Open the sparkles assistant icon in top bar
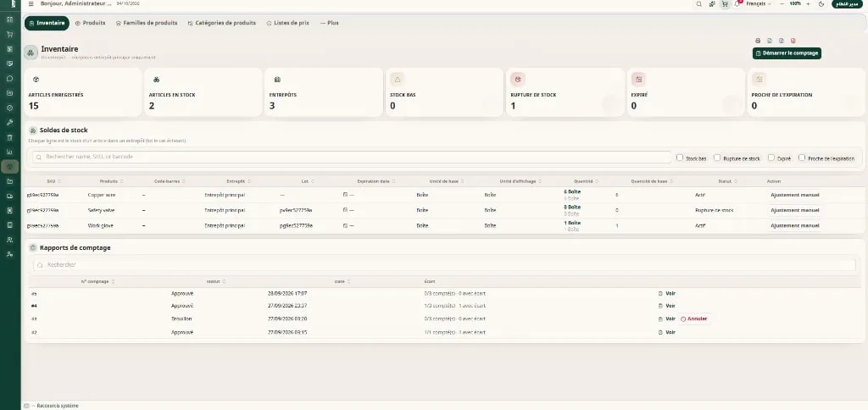 pos(712,4)
